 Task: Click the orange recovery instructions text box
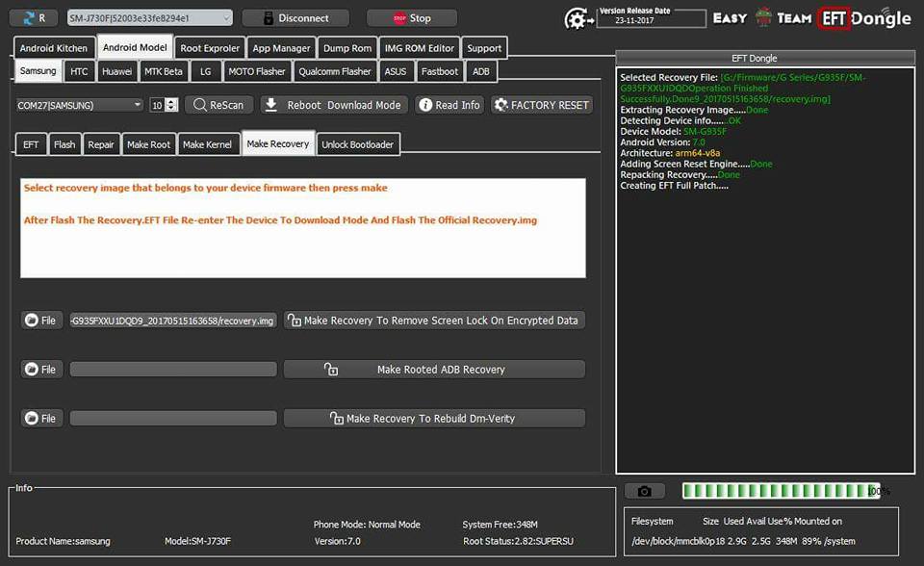coord(303,227)
